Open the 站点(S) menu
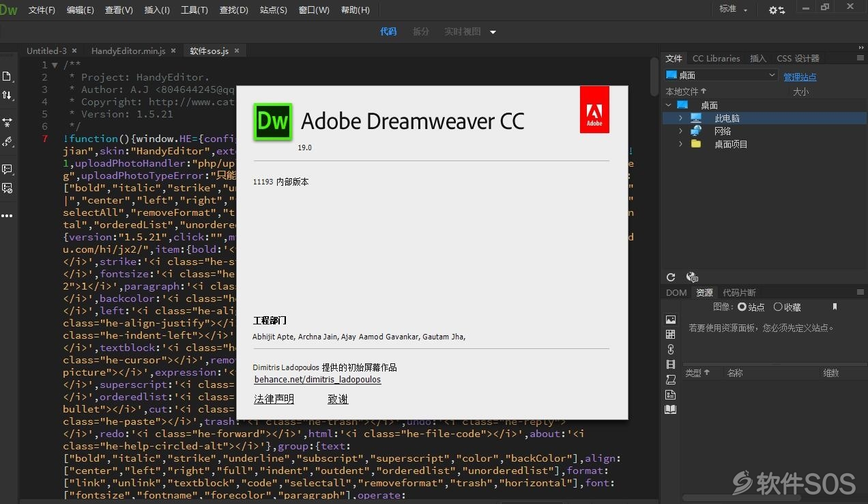This screenshot has width=868, height=504. click(274, 10)
